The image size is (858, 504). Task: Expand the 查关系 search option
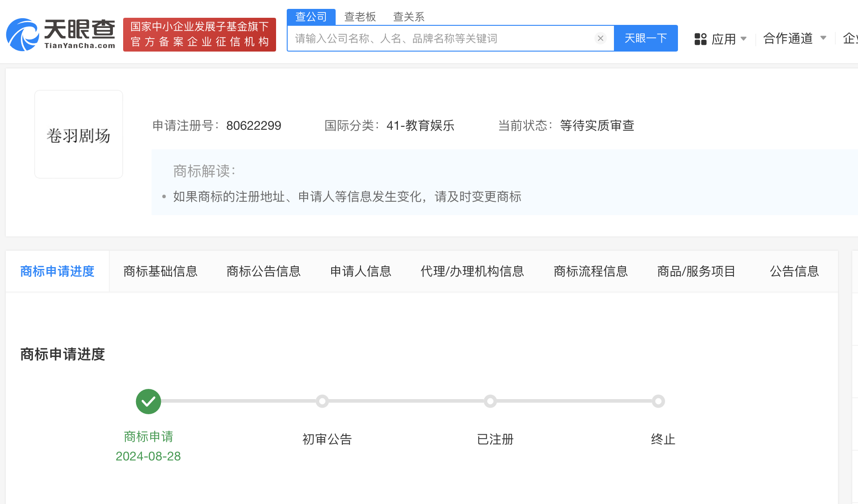pos(408,16)
